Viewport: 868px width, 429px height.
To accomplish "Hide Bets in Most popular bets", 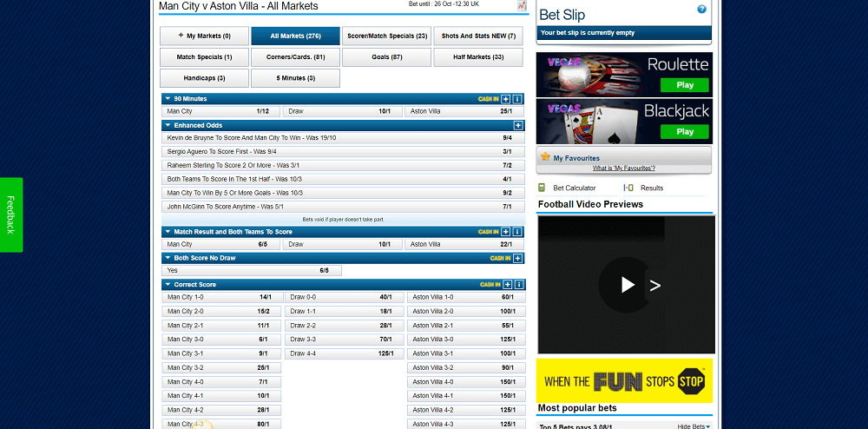I will [x=694, y=426].
